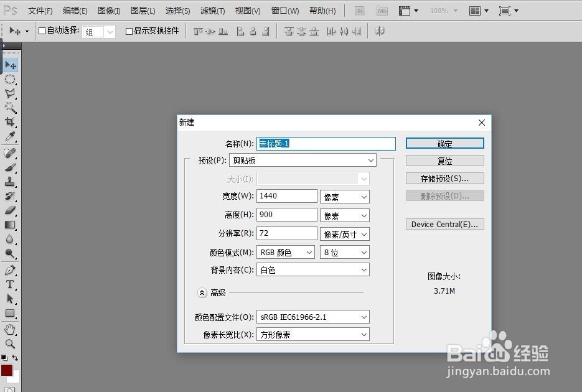
Task: Enable the 显示变换控件 checkbox
Action: click(x=129, y=31)
